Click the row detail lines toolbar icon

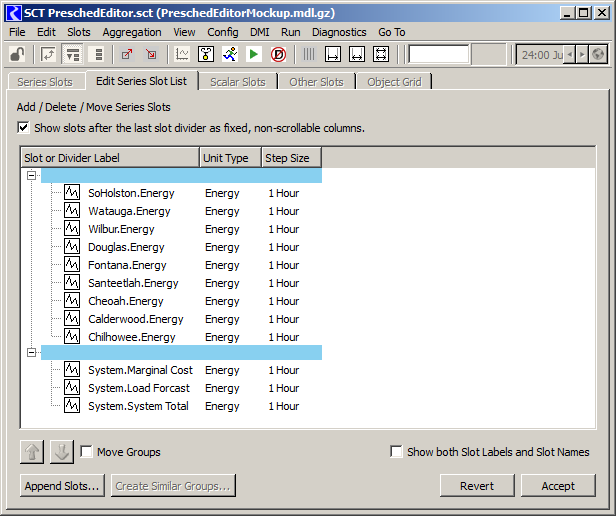[x=97, y=54]
